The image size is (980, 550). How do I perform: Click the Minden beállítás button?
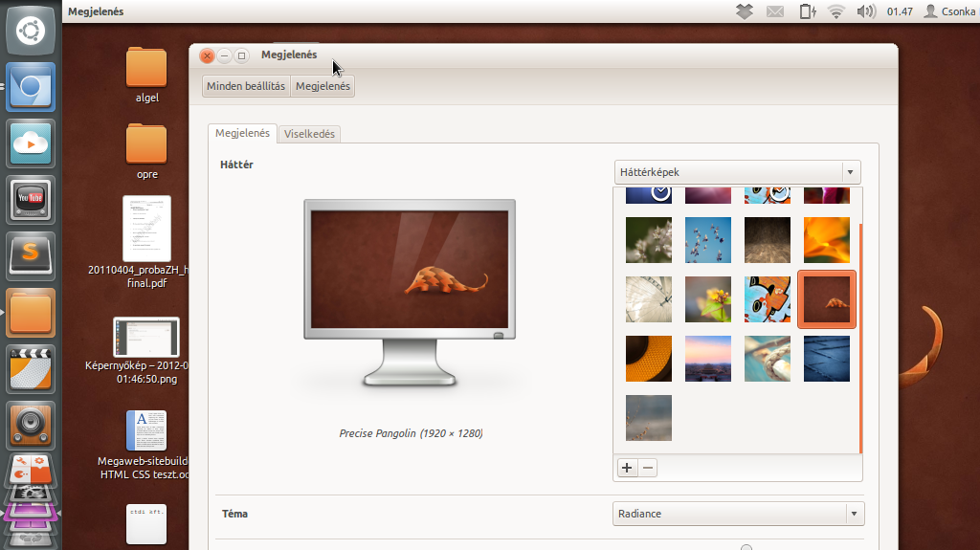coord(246,86)
